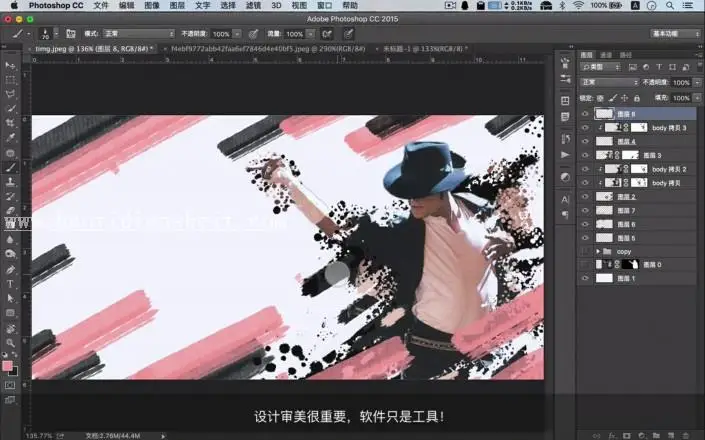Enable airbrush build-up in options bar
The image size is (705, 440).
[327, 34]
